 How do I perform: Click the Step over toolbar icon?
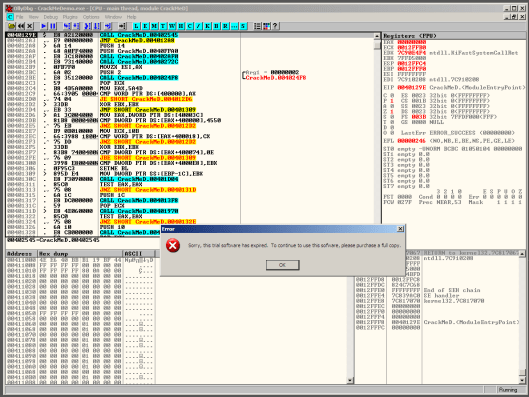pyautogui.click(x=76, y=26)
